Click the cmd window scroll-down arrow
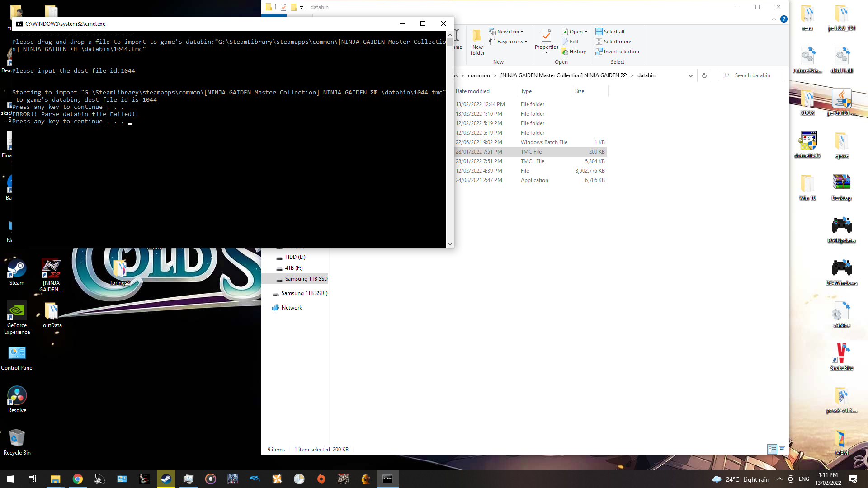 pos(450,244)
